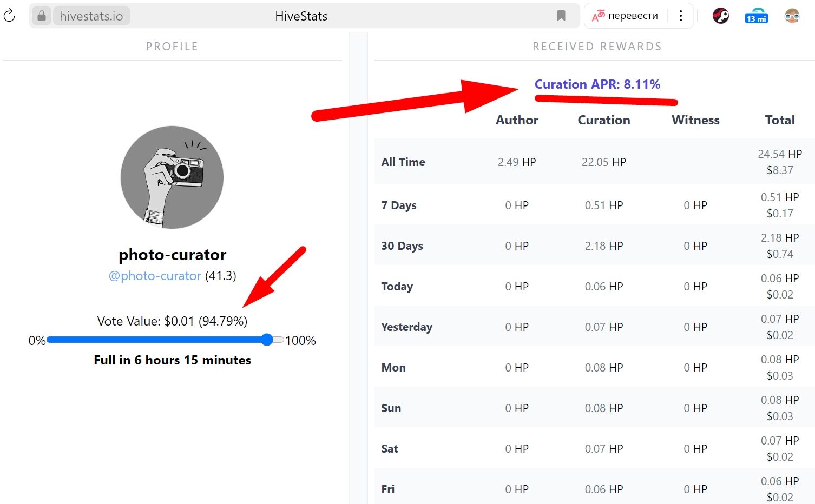This screenshot has height=504, width=815.
Task: Open the red and black circular extension icon
Action: coord(721,16)
